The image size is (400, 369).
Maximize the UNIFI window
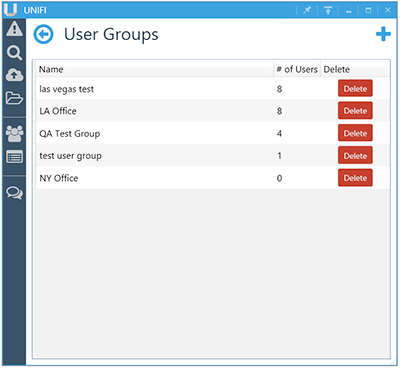point(368,10)
